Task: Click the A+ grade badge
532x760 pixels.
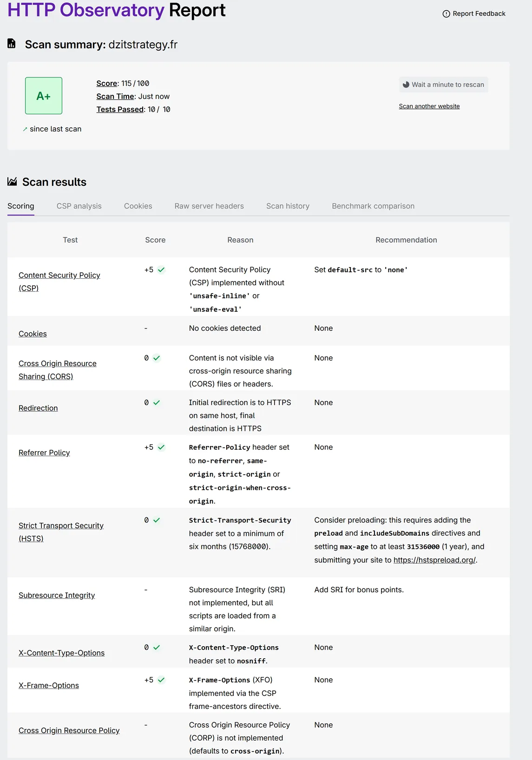Action: tap(44, 96)
